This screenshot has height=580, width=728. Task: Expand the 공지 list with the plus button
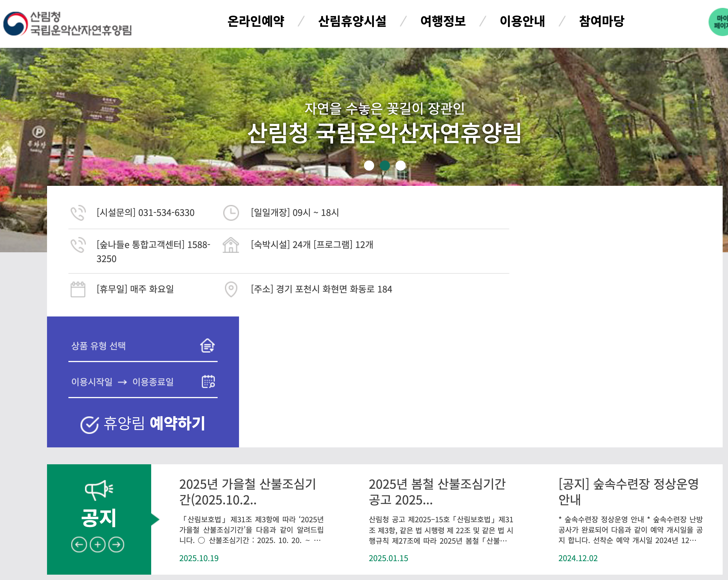(x=98, y=544)
